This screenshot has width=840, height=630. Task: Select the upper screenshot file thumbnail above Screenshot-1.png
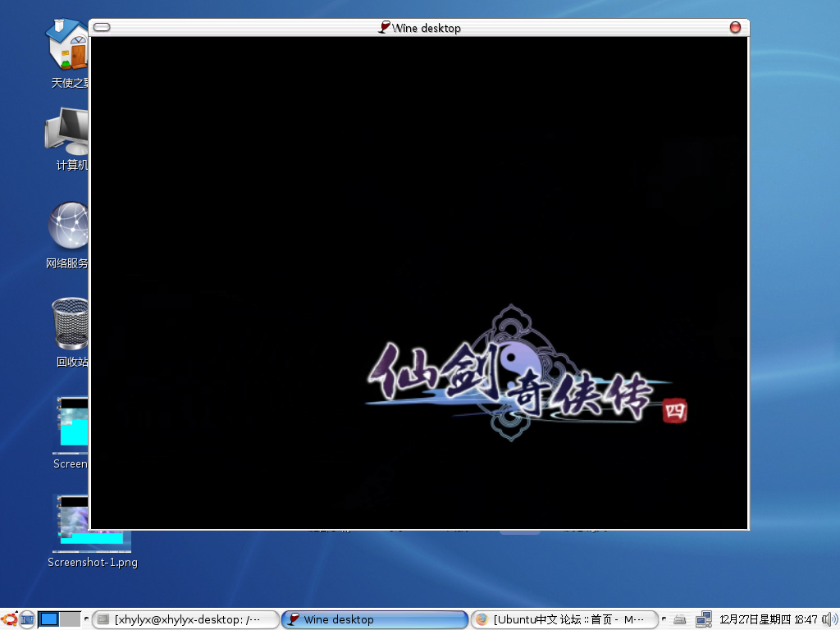71,424
